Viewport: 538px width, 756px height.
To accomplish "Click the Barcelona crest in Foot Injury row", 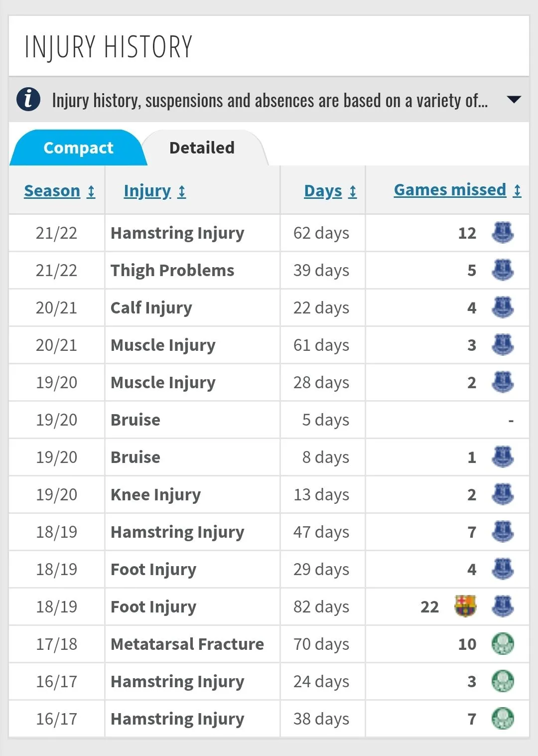I will 465,606.
